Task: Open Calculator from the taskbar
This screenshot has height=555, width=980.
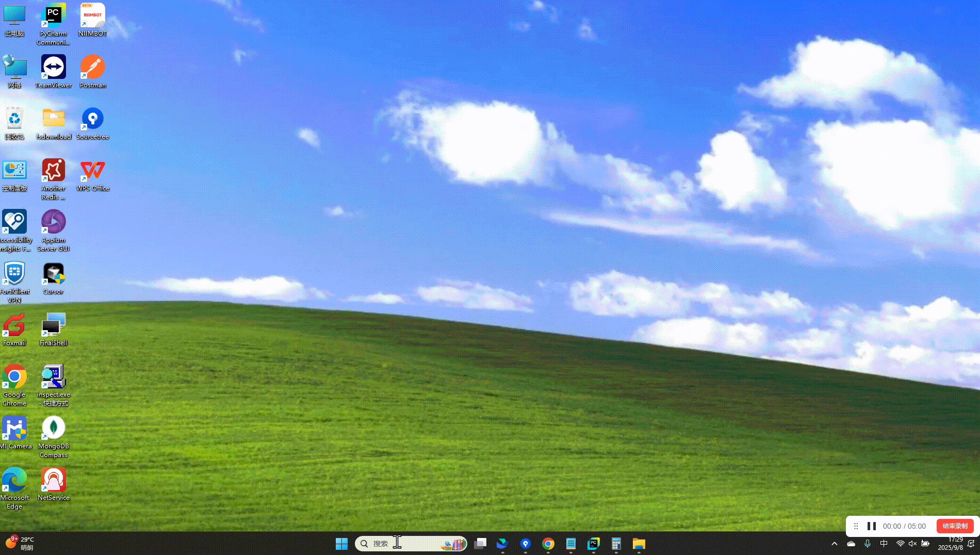Action: [x=616, y=544]
